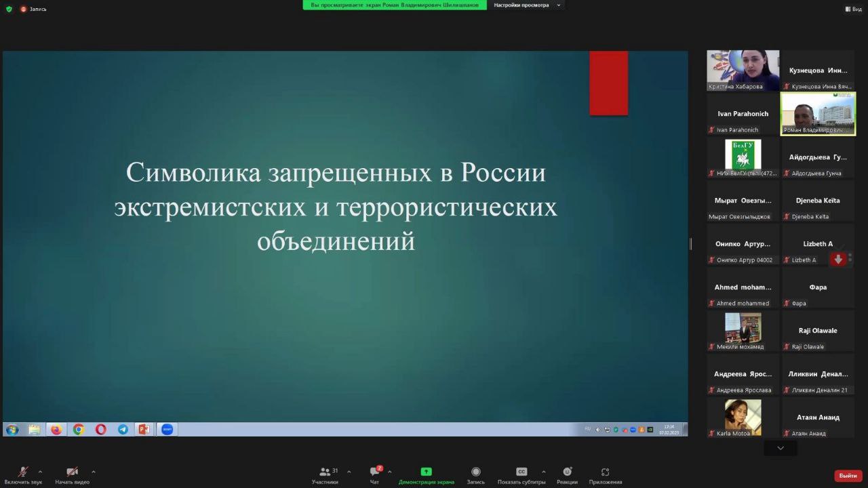Image resolution: width=868 pixels, height=488 pixels.
Task: Click the green Демонстрация экрана icon
Action: pos(426,472)
